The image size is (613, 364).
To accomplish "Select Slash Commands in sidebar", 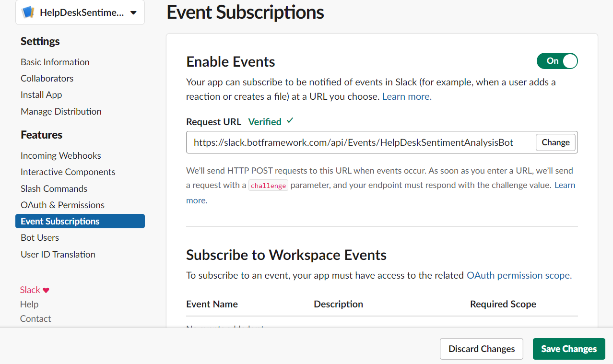I will click(x=54, y=188).
